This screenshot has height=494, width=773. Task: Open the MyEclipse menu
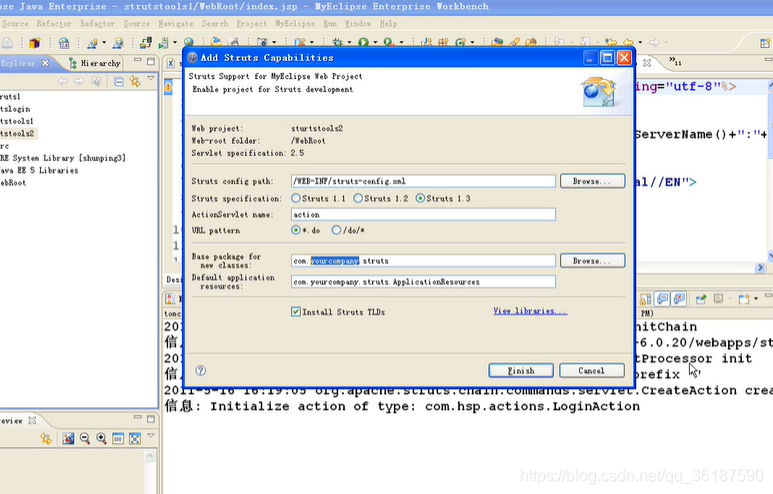295,23
